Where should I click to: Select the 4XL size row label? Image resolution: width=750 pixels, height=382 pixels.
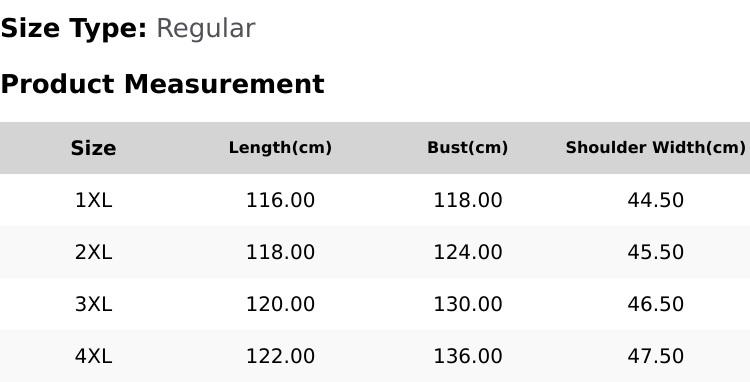pyautogui.click(x=93, y=357)
